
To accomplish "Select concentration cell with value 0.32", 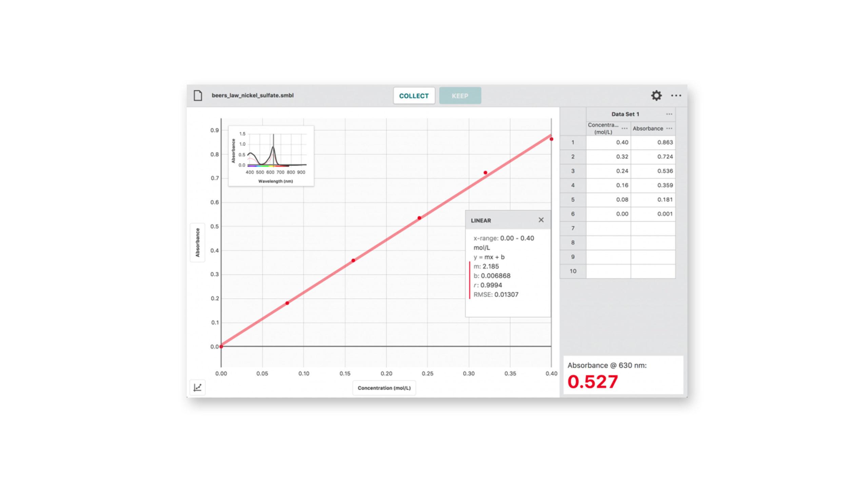I will [608, 157].
